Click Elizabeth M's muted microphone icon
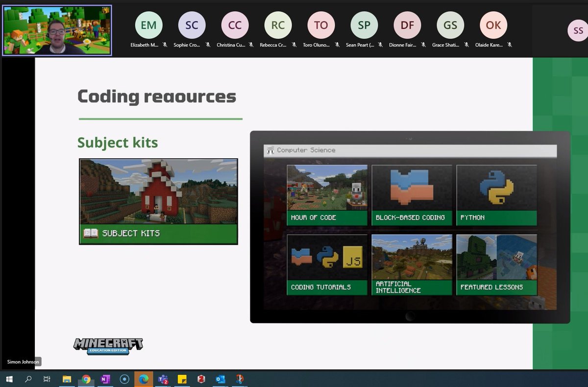Screen dimensions: 588x387 tap(165, 45)
